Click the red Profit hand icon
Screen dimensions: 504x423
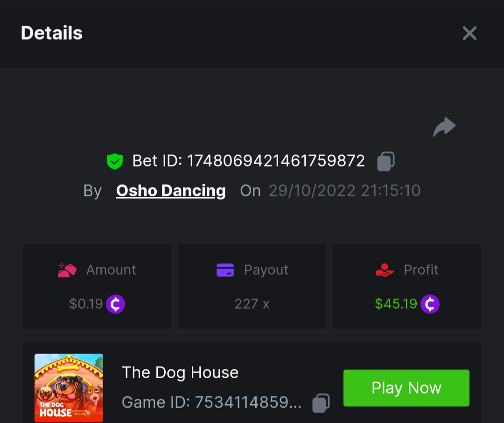click(385, 270)
